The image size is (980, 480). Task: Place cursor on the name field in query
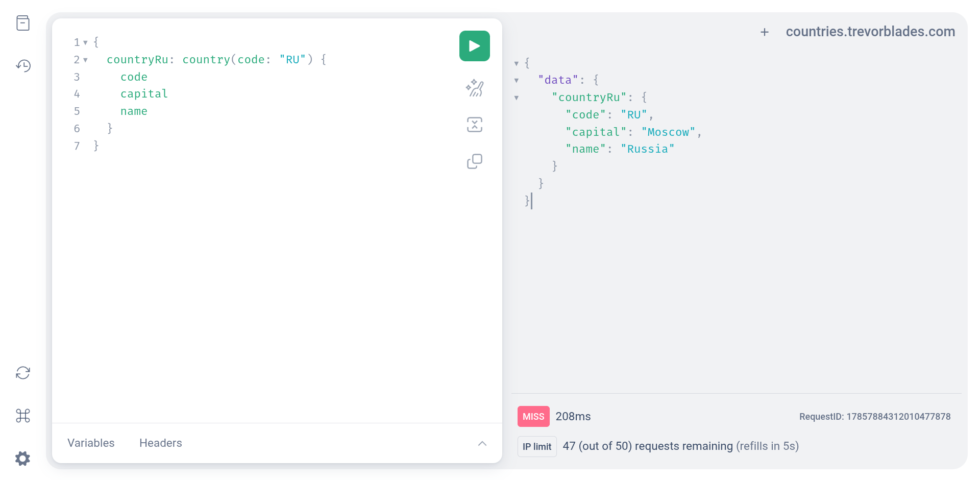134,111
